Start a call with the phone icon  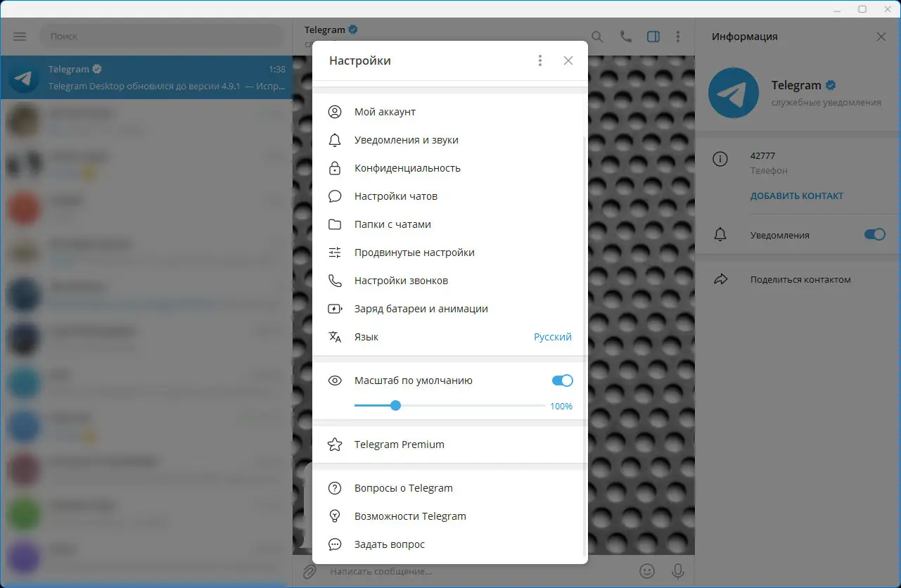(x=625, y=37)
